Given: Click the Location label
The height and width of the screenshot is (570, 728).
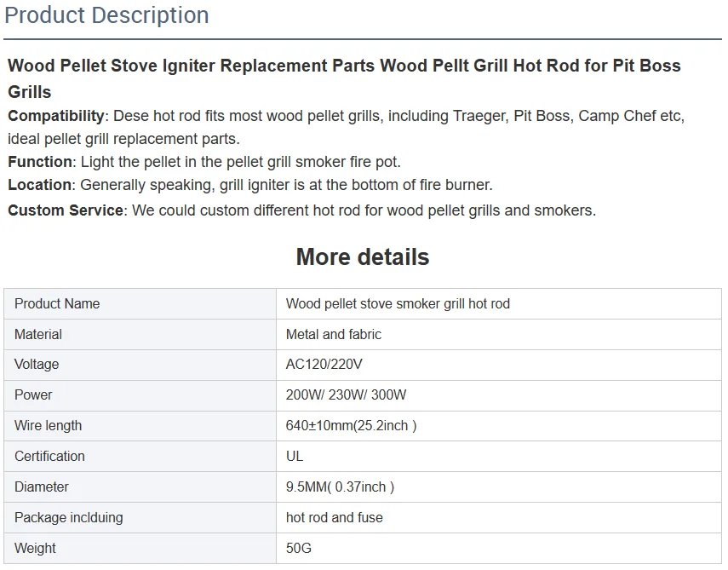Looking at the screenshot, I should [x=39, y=185].
